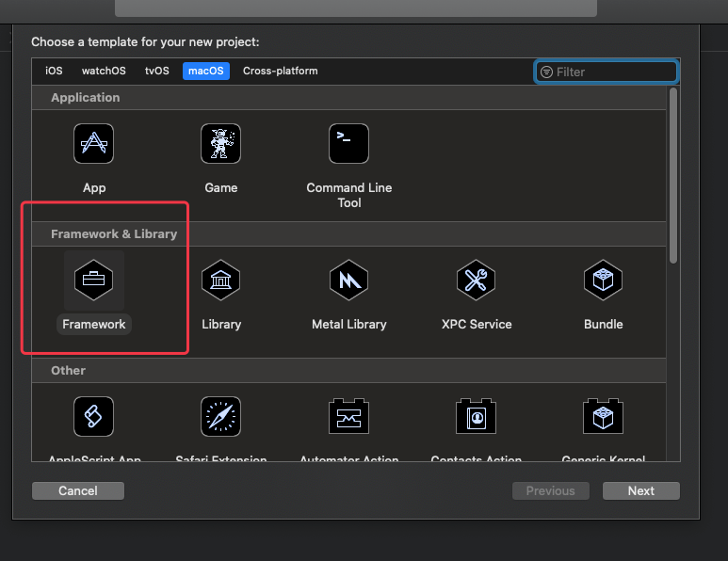728x561 pixels.
Task: Select the AppleScript App template icon
Action: coord(94,416)
